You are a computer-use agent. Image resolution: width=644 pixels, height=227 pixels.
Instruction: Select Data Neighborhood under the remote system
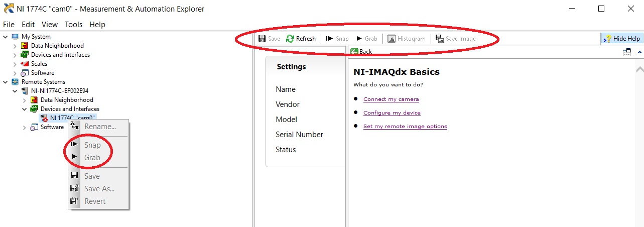67,100
